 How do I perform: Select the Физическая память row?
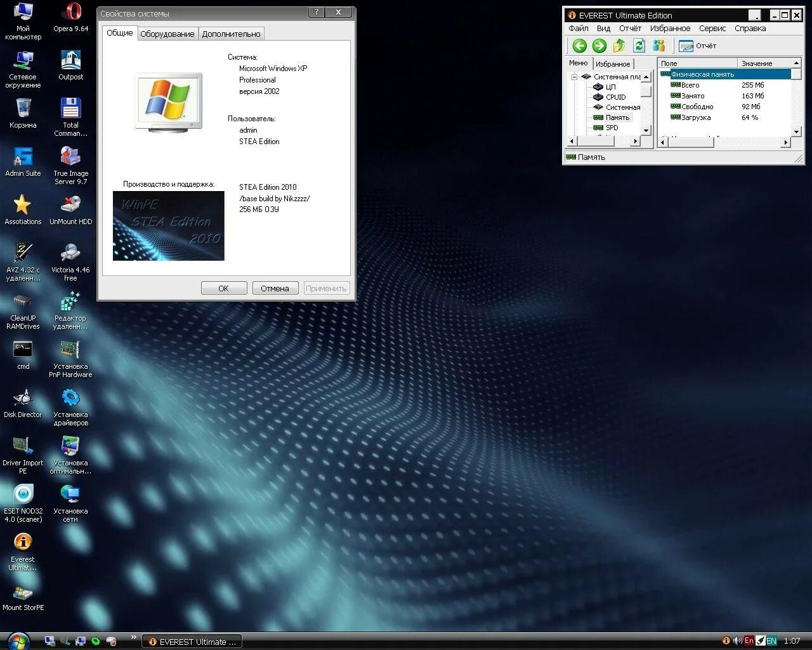coord(726,74)
